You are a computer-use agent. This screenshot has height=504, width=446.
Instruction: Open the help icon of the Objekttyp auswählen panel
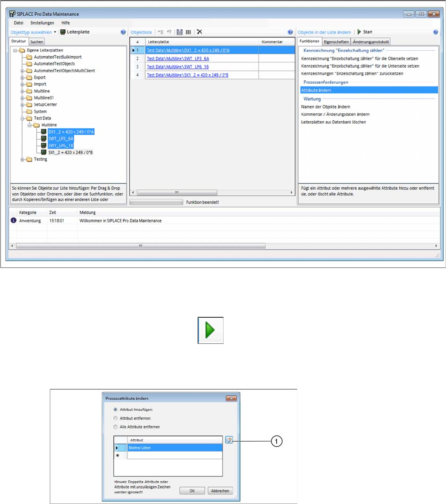click(123, 32)
